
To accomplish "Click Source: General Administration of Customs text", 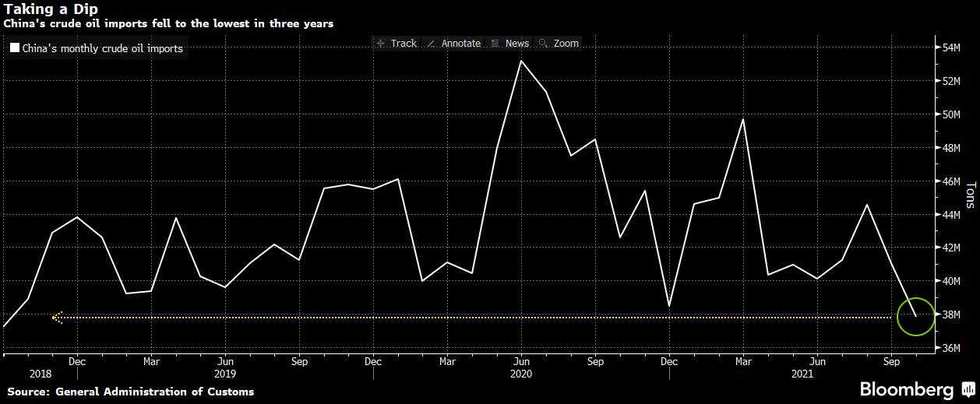I will [x=130, y=392].
